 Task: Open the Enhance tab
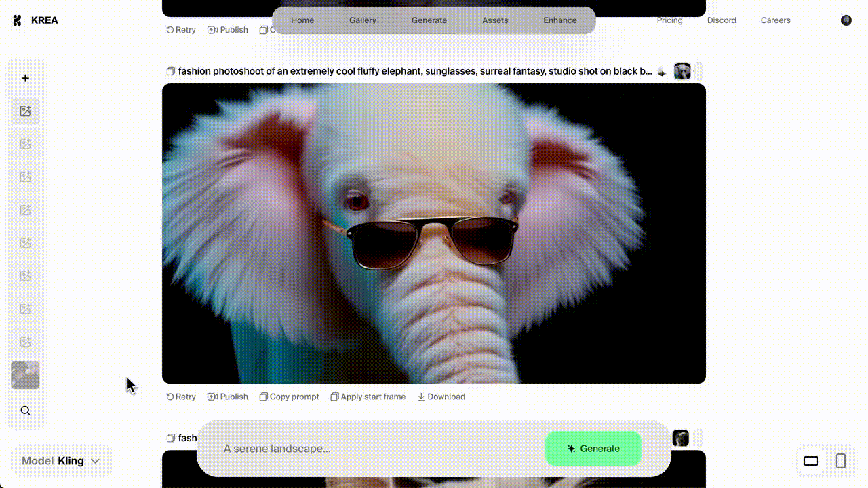[559, 20]
